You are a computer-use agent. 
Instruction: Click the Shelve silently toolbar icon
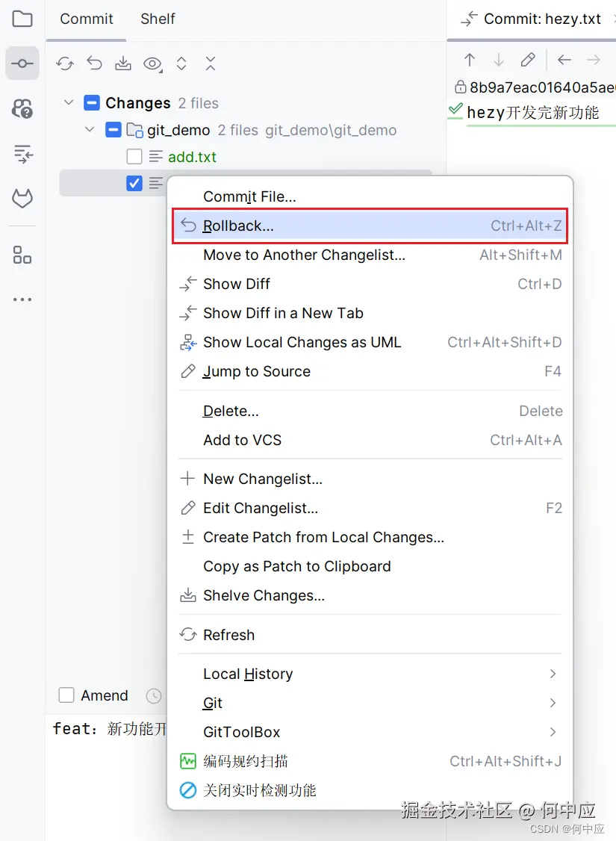(123, 63)
